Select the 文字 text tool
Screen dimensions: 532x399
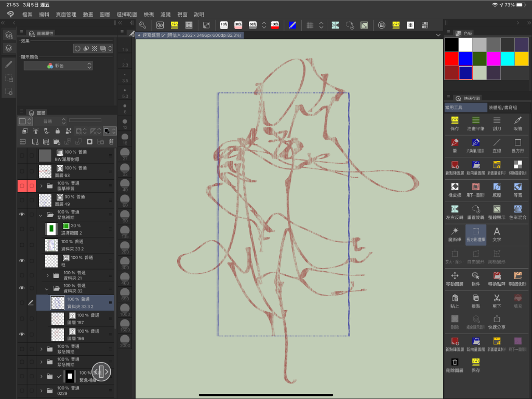[497, 234]
